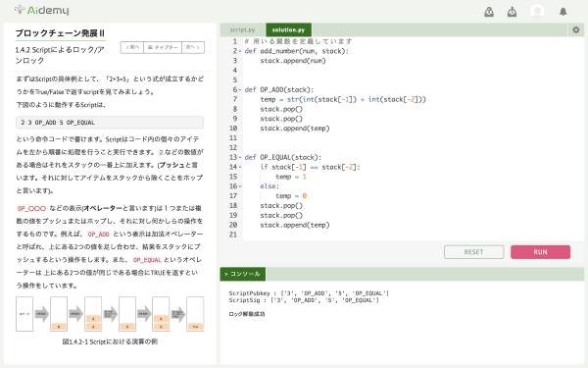Click the red OP_○○○ inline code
Screen dimensions: 588x368
pyautogui.click(x=31, y=208)
